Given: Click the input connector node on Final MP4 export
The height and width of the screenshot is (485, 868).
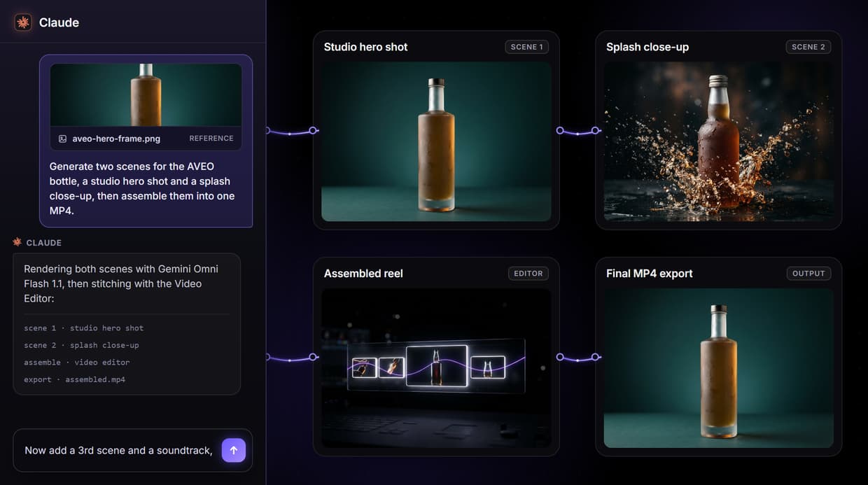Looking at the screenshot, I should [596, 357].
